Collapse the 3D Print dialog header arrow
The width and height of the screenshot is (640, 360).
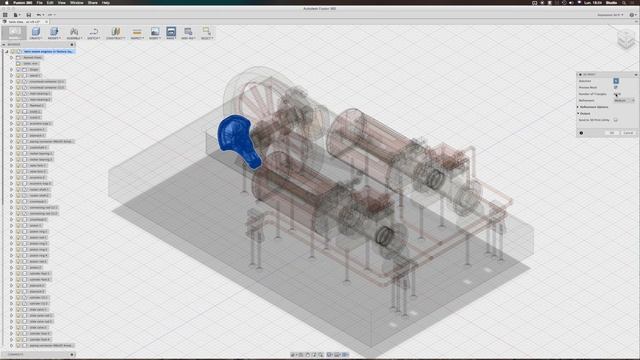[636, 75]
